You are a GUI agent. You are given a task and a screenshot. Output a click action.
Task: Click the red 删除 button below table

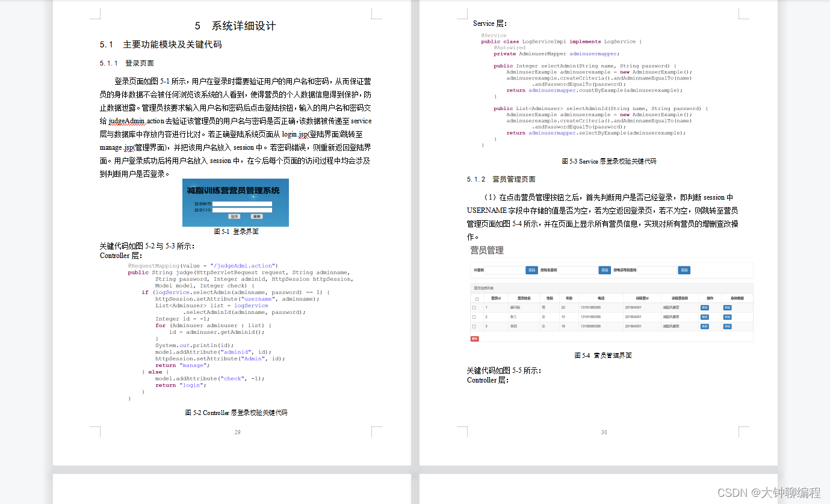pyautogui.click(x=474, y=339)
